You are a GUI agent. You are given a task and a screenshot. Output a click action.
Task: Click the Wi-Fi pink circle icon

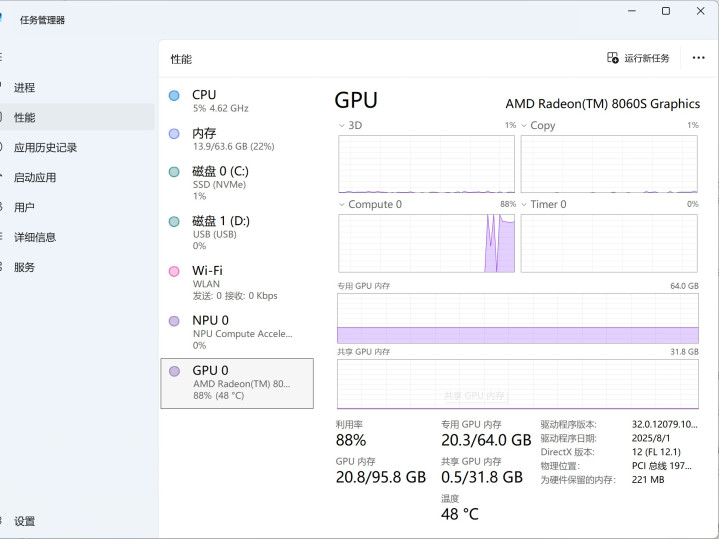[x=174, y=271]
